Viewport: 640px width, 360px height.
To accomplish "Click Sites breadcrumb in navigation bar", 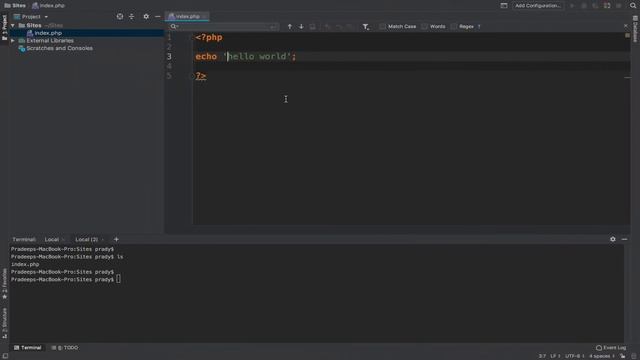I will pos(15,6).
